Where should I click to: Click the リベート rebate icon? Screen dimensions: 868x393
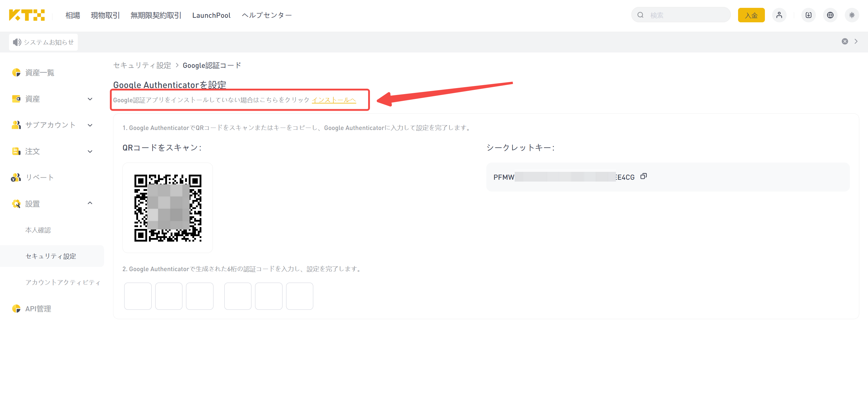[x=16, y=177]
